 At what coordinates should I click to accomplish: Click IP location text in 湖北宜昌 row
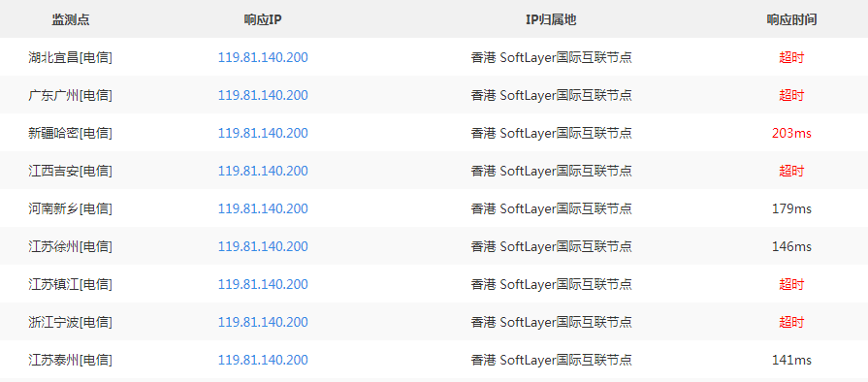552,57
